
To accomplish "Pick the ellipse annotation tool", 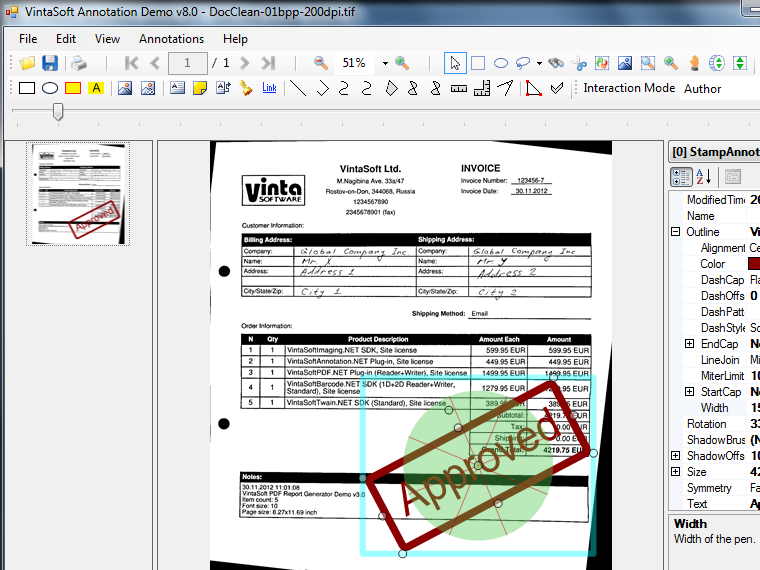I will (49, 88).
